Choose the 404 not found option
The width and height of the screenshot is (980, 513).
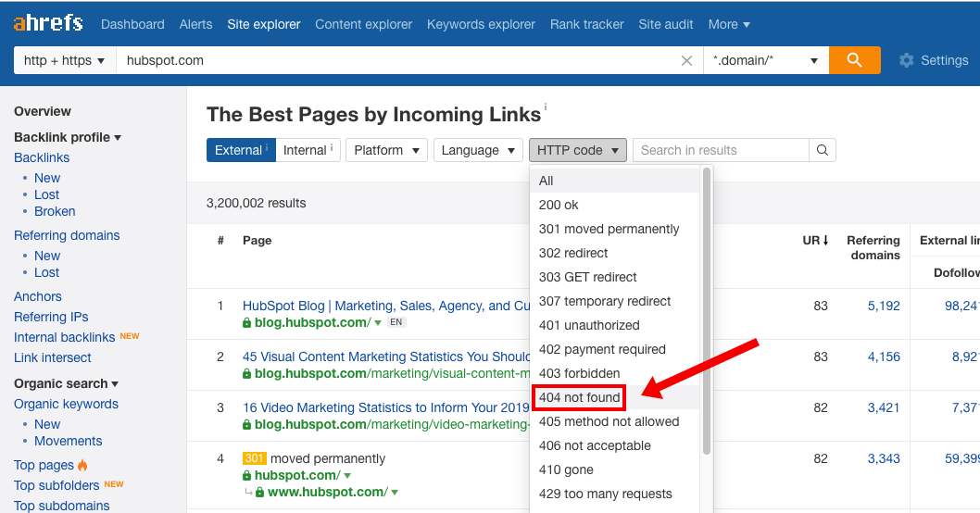click(x=614, y=397)
